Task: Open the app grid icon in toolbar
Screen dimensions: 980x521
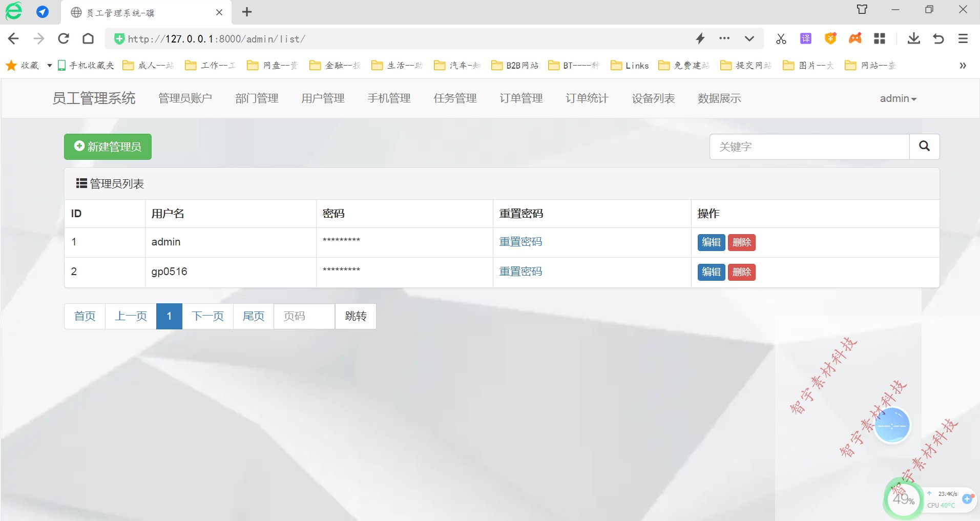Action: pyautogui.click(x=880, y=38)
